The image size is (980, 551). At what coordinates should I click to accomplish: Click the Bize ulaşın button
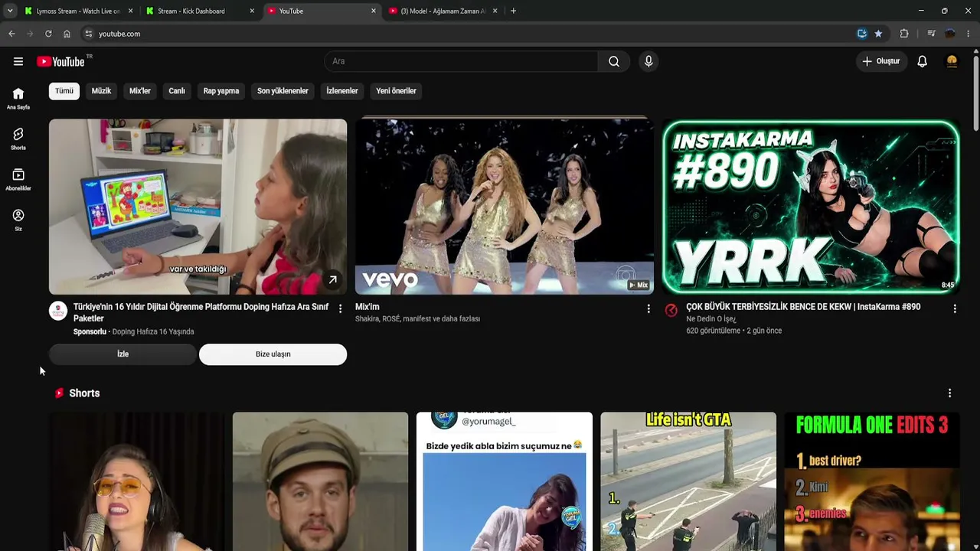(273, 354)
